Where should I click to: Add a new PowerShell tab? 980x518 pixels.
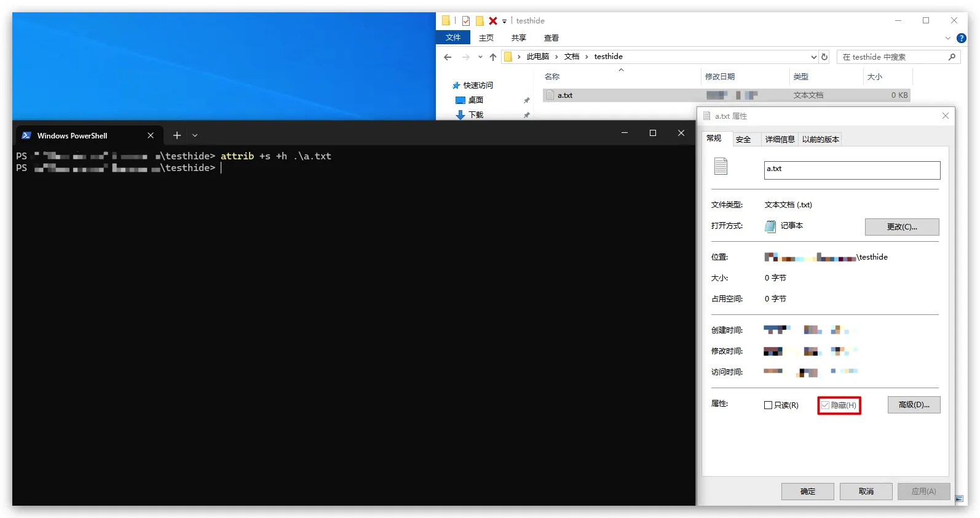177,135
